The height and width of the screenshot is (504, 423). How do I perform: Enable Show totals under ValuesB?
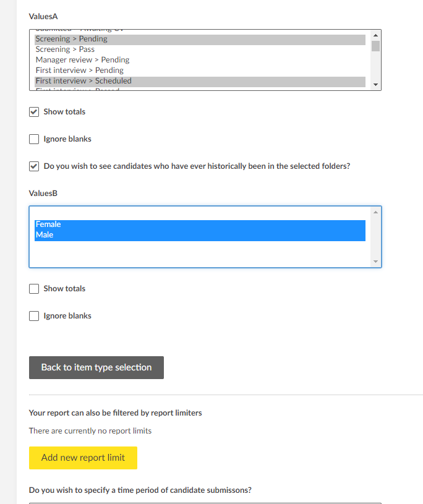click(34, 289)
